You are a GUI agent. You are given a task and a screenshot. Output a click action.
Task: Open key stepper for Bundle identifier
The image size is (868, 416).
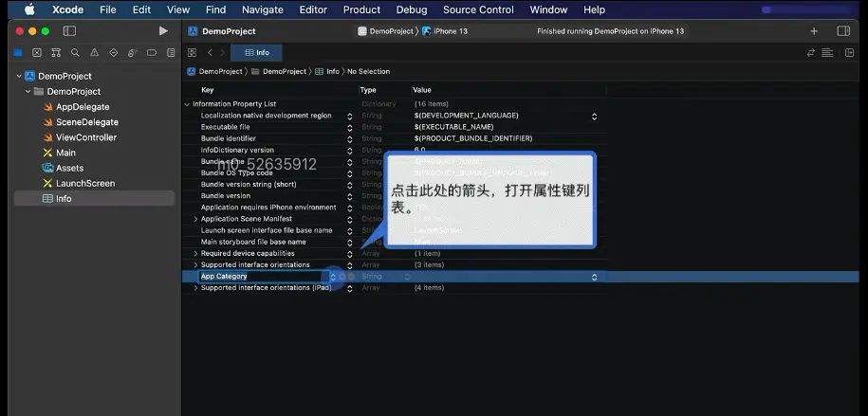click(x=350, y=139)
